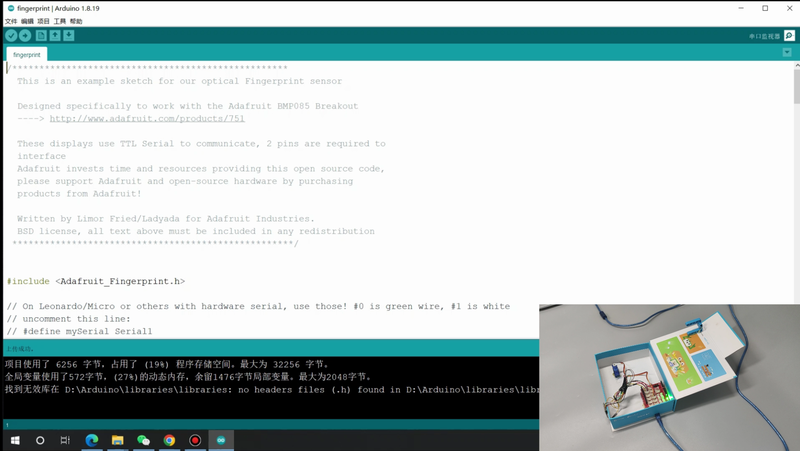Follow the adafruit.com/products/751 link

pyautogui.click(x=147, y=118)
